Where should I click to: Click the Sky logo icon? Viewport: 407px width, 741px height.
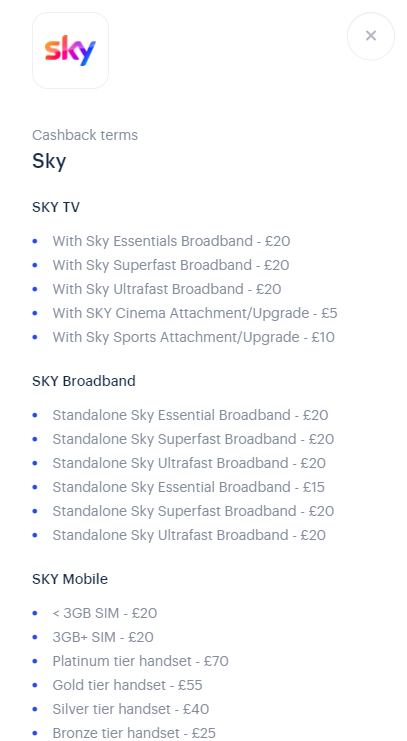click(70, 51)
